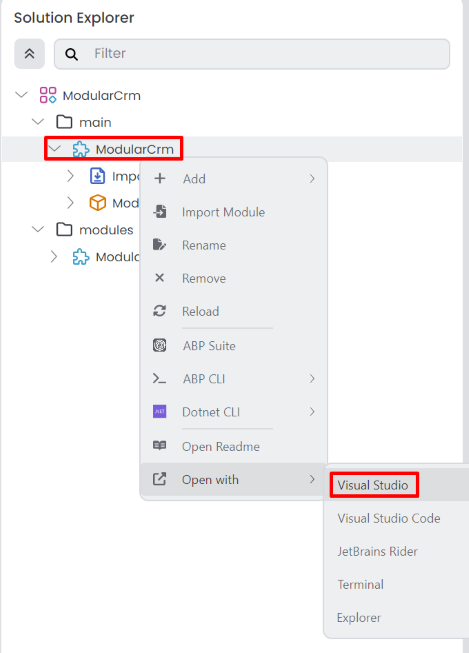Click the plus icon beside Add
Screen dimensions: 469x653
tap(160, 178)
